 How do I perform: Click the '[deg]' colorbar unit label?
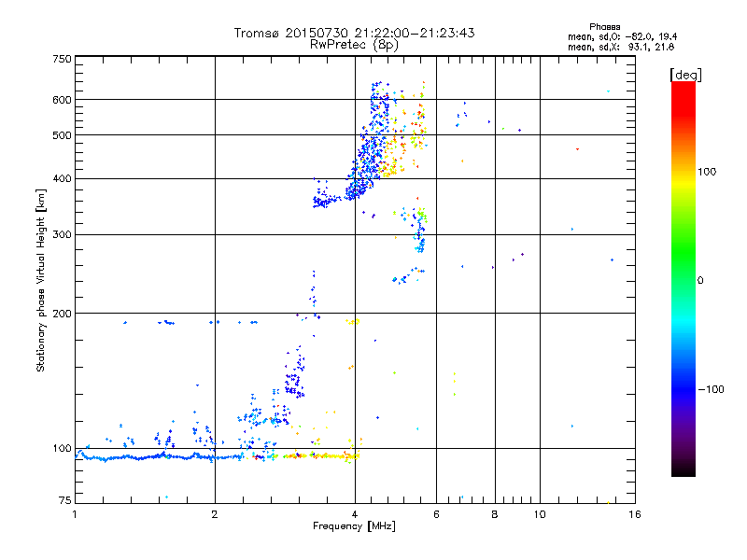pyautogui.click(x=685, y=75)
